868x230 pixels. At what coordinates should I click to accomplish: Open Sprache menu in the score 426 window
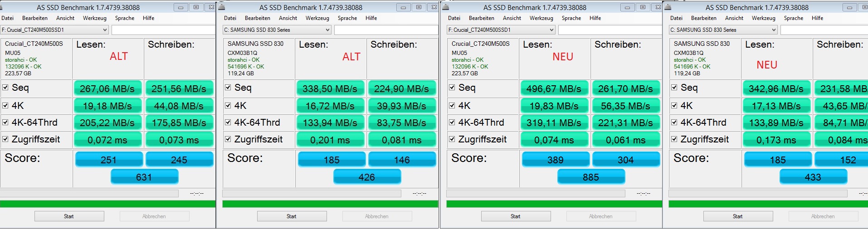pos(347,18)
